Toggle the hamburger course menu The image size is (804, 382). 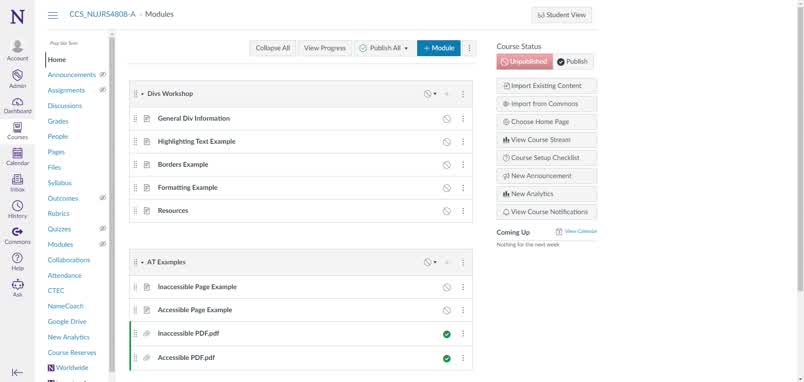pos(53,15)
